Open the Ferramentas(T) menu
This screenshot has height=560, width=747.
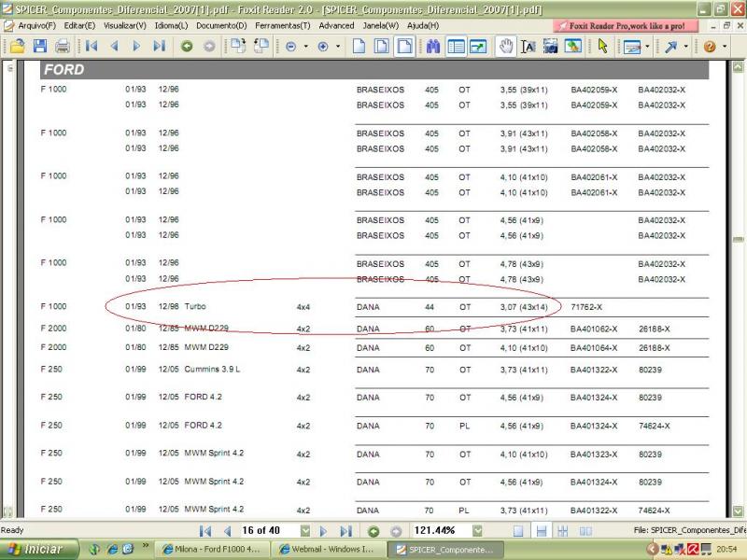(x=283, y=26)
